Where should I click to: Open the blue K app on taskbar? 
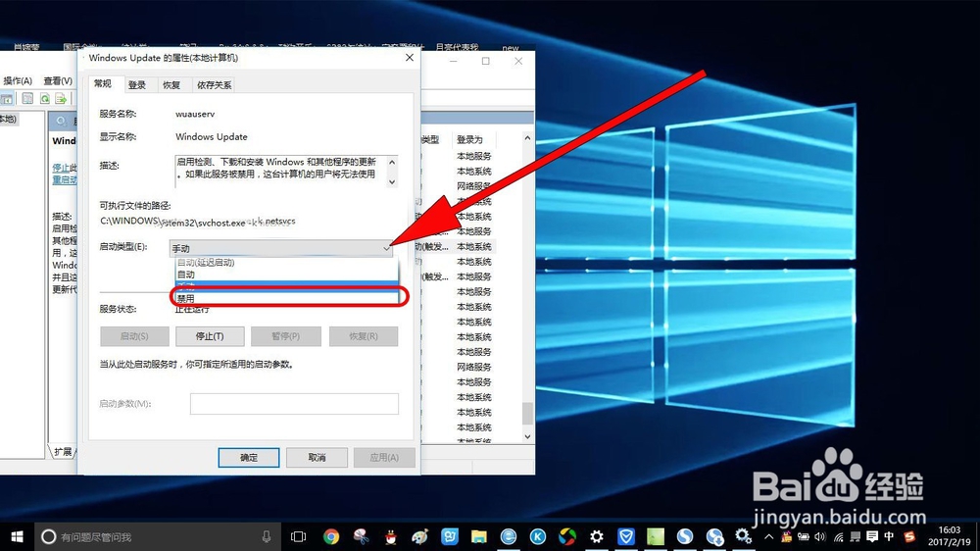pyautogui.click(x=537, y=536)
